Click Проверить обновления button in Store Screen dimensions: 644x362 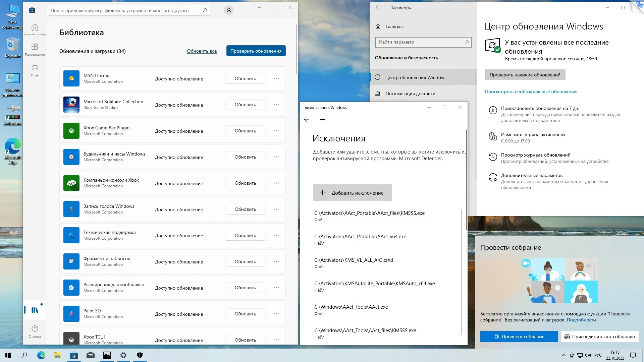(x=256, y=51)
